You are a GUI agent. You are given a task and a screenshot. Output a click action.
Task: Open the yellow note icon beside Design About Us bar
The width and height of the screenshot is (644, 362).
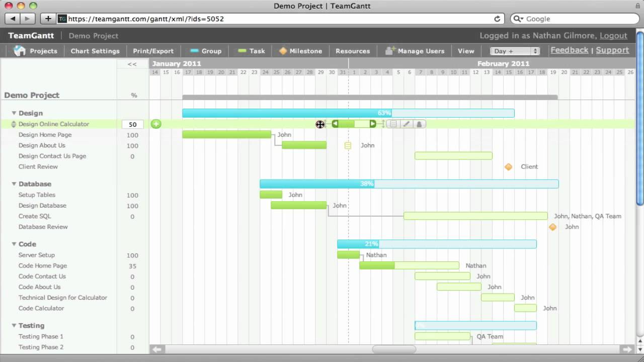[348, 145]
